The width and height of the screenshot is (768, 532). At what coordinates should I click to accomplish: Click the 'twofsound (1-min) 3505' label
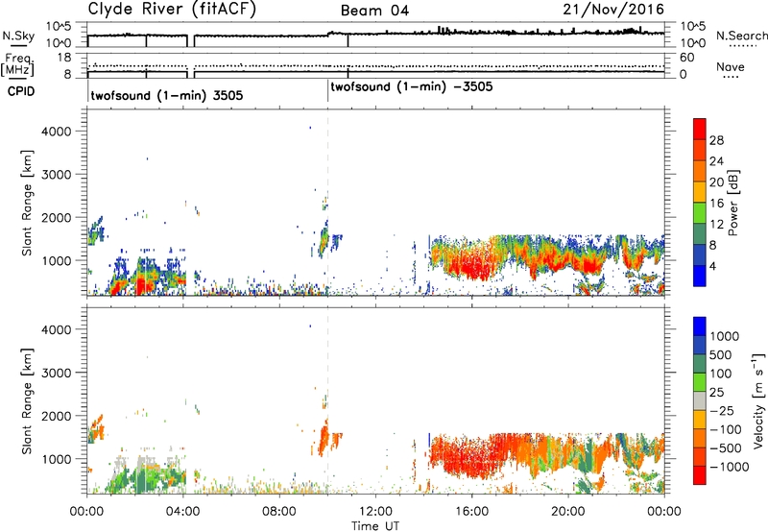(x=167, y=95)
